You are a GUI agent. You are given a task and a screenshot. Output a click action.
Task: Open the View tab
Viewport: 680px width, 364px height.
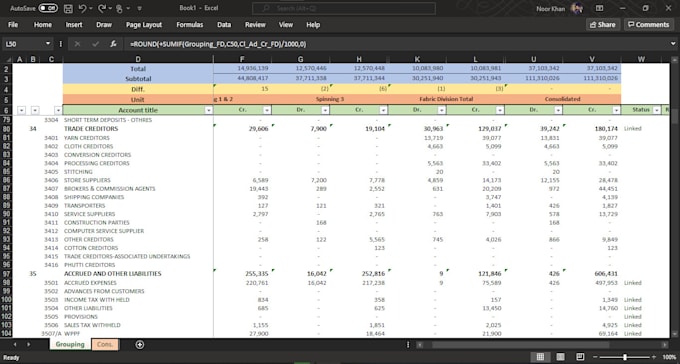click(x=285, y=25)
